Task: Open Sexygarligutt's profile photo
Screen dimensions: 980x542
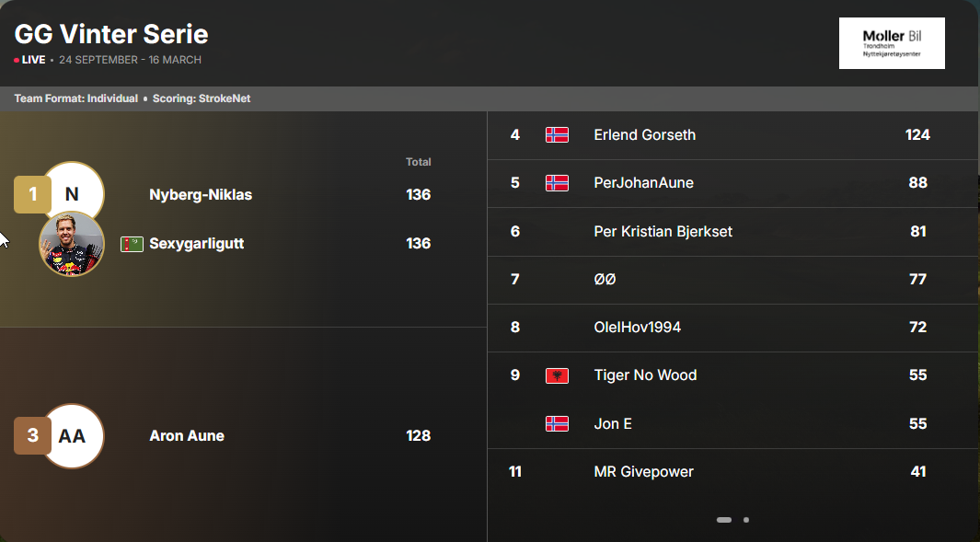Action: point(71,244)
